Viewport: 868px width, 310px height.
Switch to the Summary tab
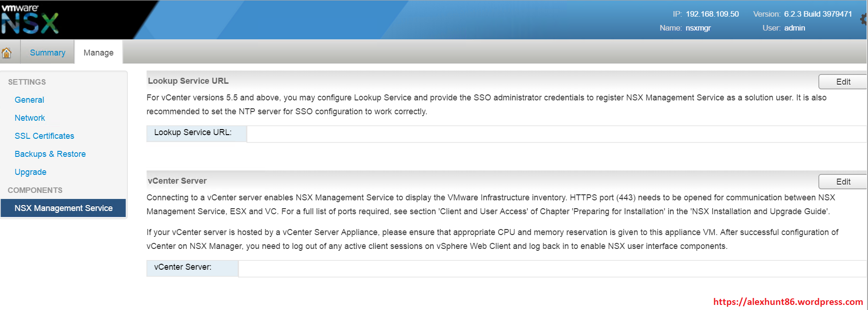[47, 53]
